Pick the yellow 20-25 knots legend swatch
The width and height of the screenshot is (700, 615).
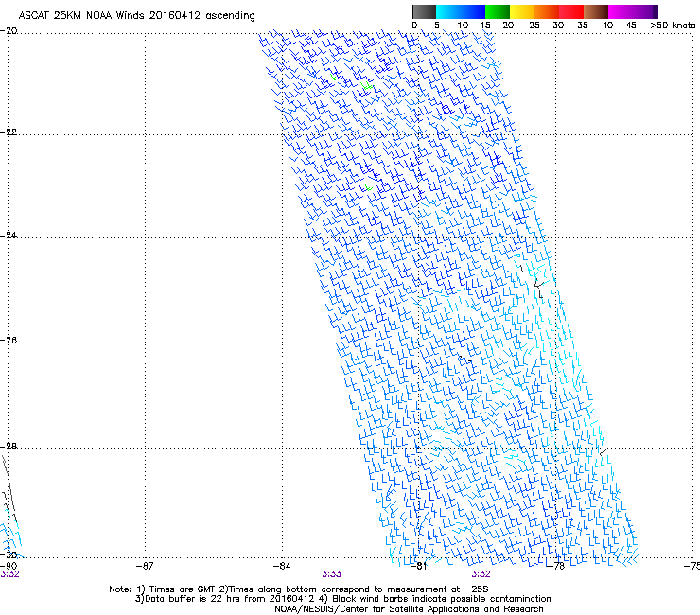[x=522, y=11]
